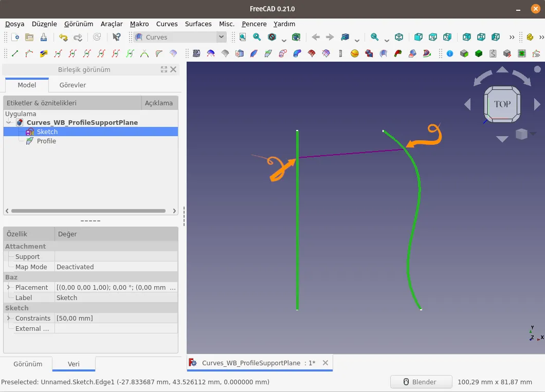
Task: Redo the undone action
Action: point(78,37)
